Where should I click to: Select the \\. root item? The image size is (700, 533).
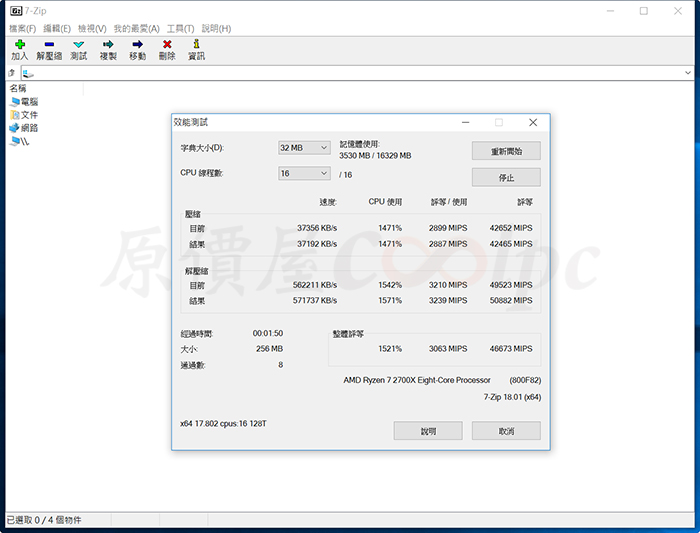tap(20, 142)
